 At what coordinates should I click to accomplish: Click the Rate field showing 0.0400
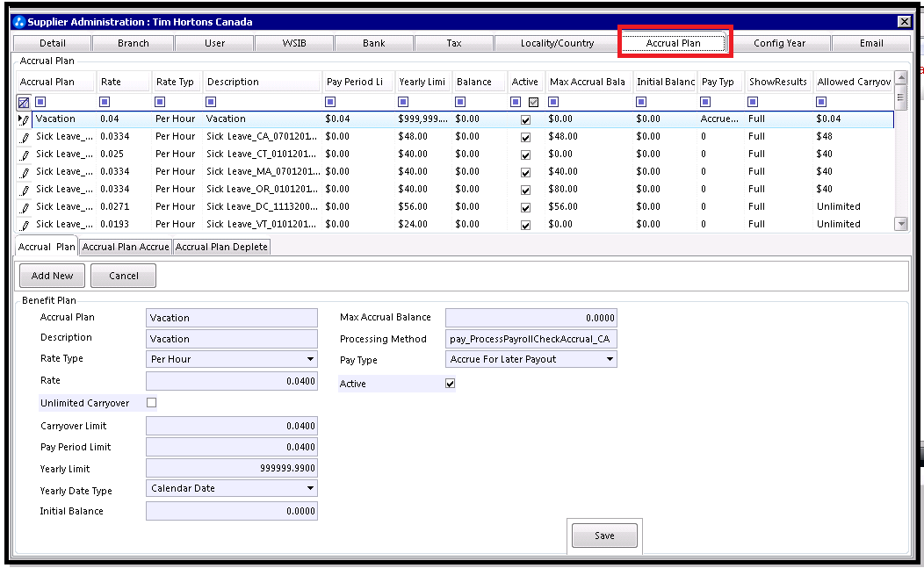point(232,381)
